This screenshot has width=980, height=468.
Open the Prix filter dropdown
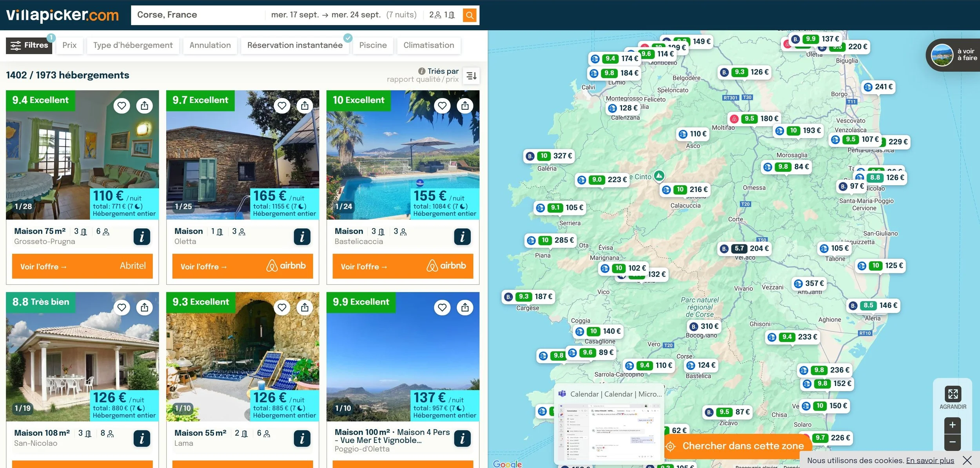pyautogui.click(x=69, y=45)
